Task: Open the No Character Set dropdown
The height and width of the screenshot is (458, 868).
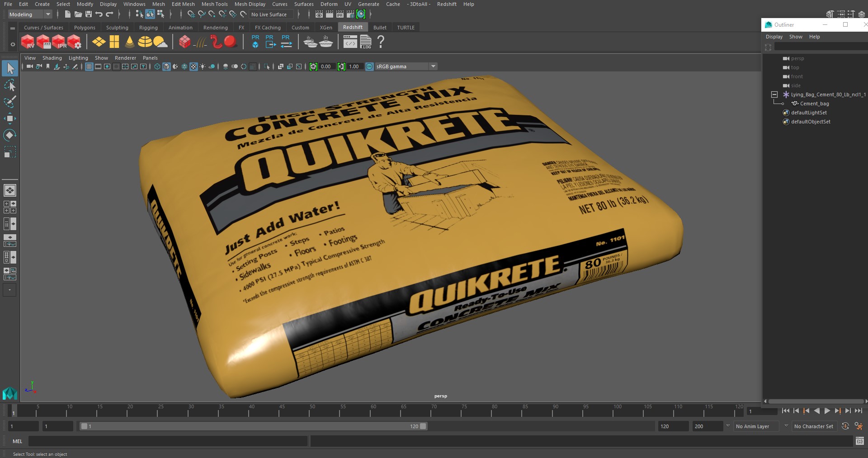Action: tap(814, 426)
